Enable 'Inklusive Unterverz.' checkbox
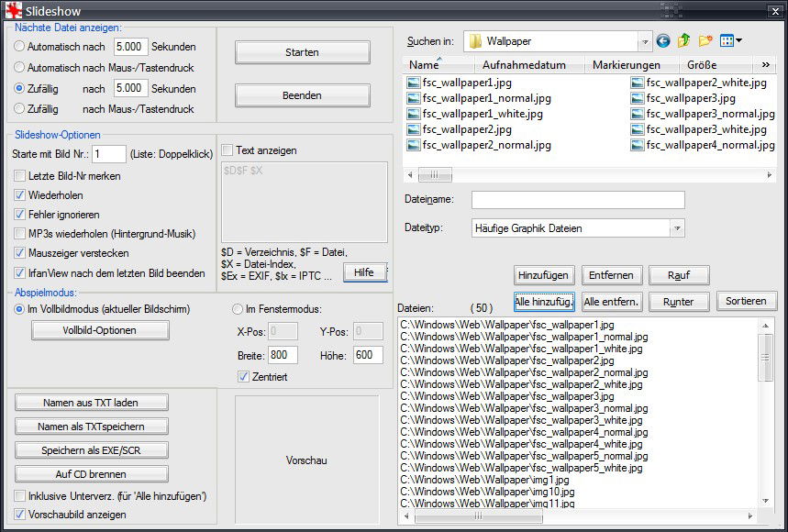 click(19, 496)
